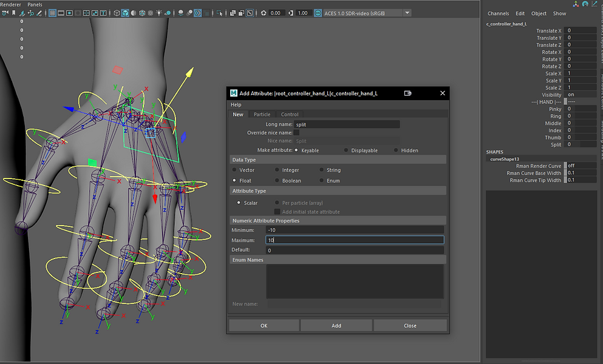Click the isolate select icon in the toolbar
The height and width of the screenshot is (364, 603).
[x=220, y=13]
